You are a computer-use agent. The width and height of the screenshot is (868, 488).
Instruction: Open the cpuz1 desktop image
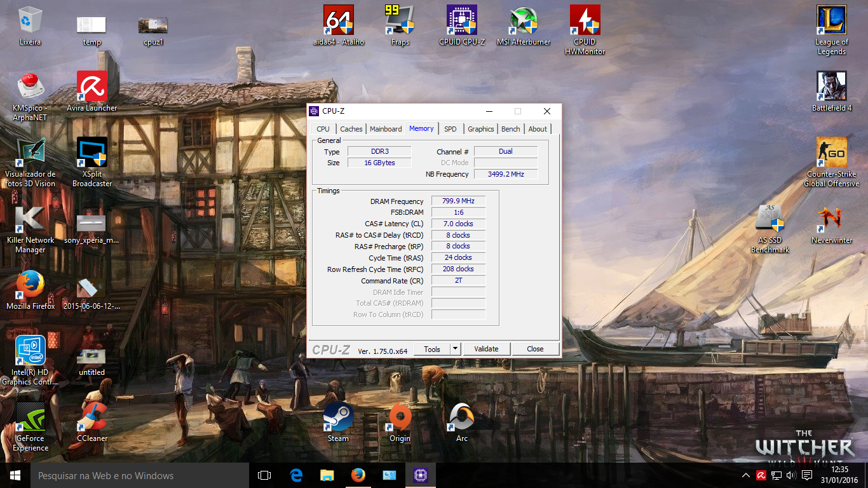(x=153, y=30)
